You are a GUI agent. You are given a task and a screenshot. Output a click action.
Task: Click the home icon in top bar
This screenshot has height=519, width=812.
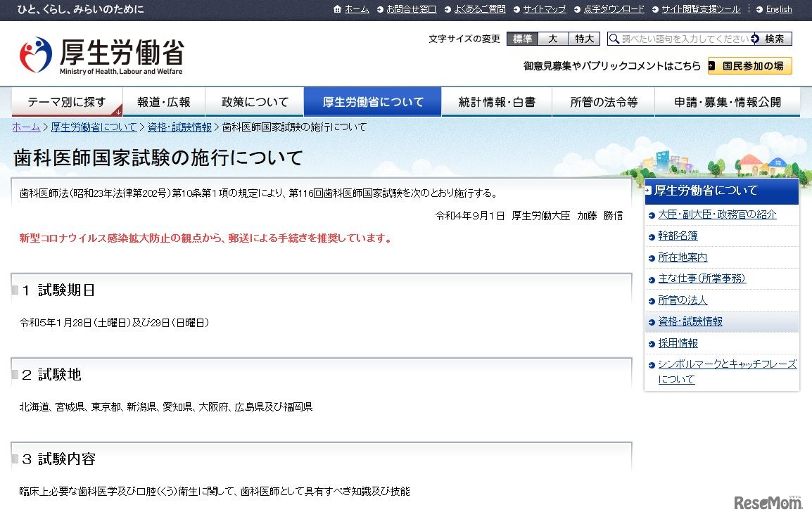pos(338,9)
